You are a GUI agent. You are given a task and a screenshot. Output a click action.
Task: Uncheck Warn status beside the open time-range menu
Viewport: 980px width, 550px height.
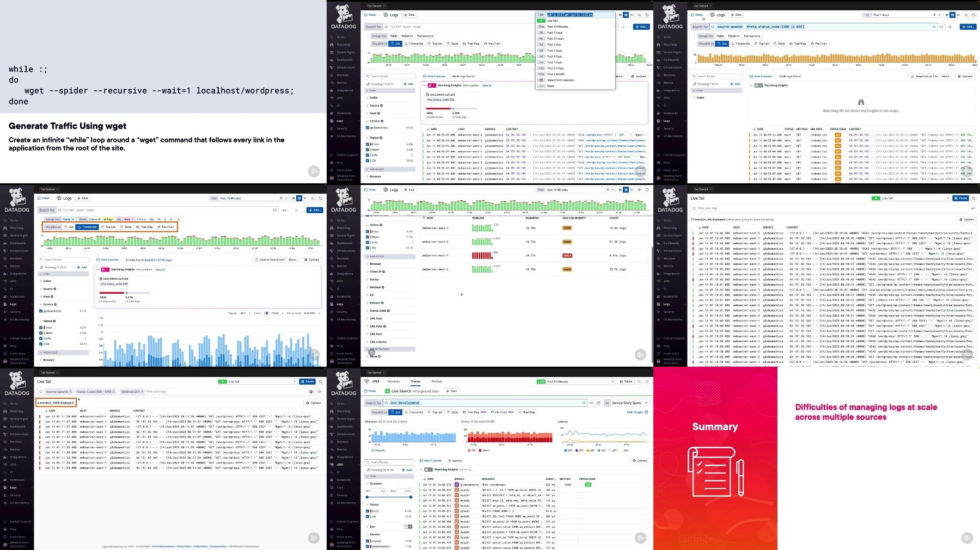point(368,150)
